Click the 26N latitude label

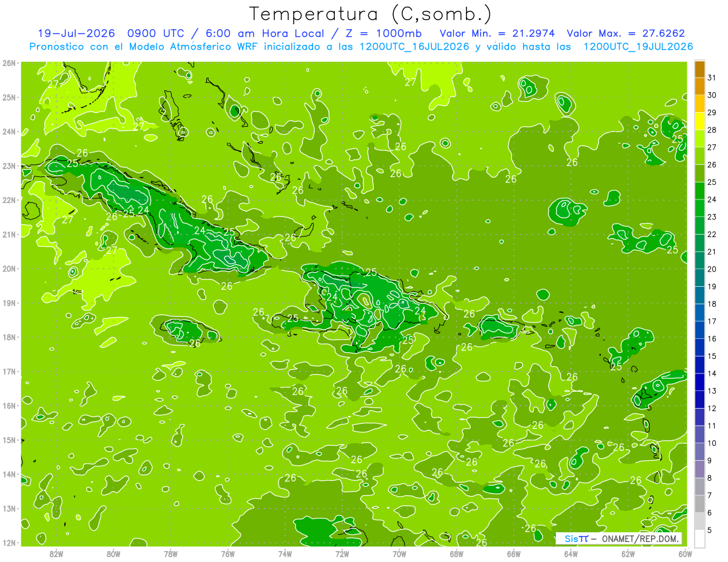(x=9, y=62)
